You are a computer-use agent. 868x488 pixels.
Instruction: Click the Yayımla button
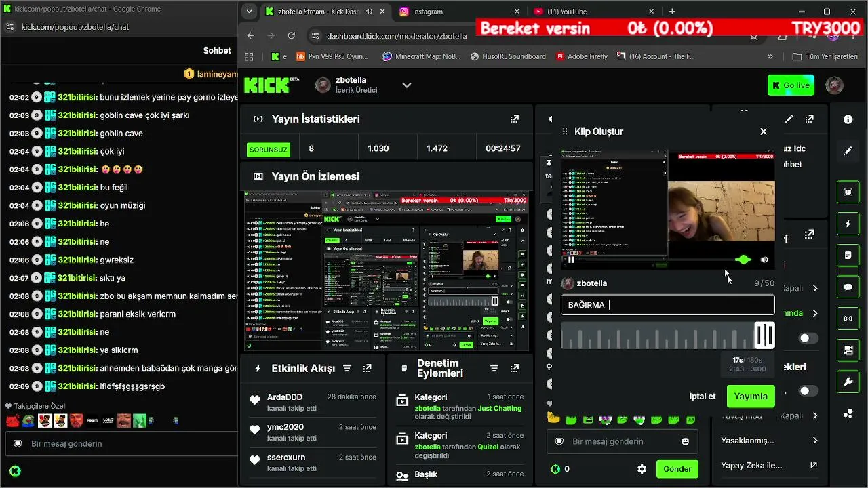point(751,396)
